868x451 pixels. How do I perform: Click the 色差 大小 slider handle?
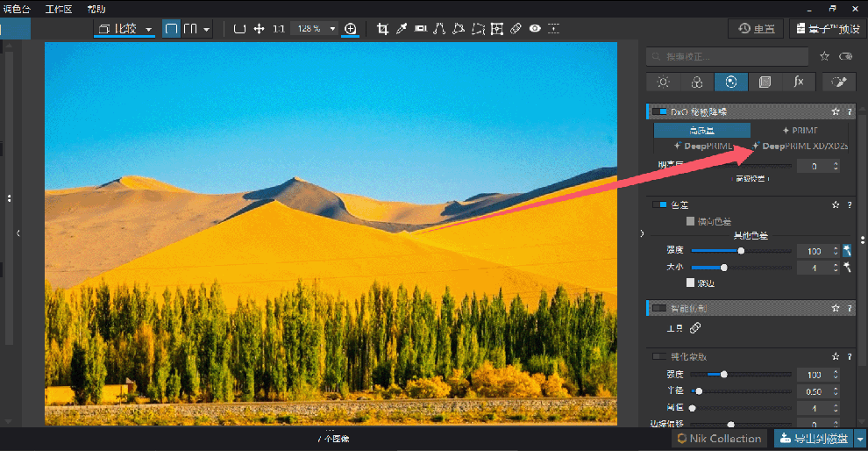[723, 268]
